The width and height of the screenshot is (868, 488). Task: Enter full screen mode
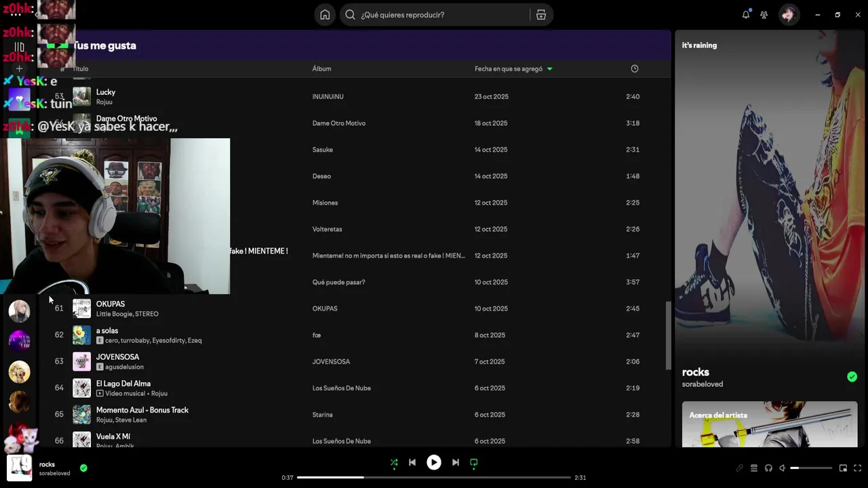tap(857, 468)
